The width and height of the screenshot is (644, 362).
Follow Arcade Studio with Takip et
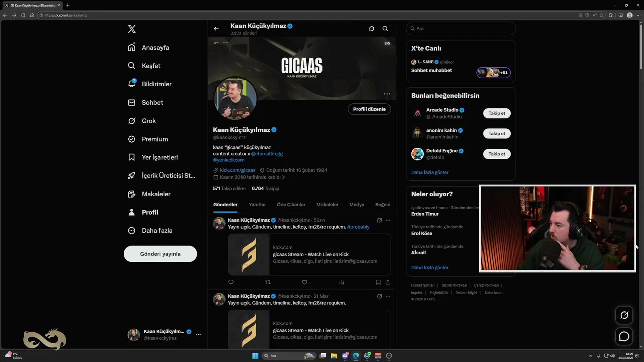click(497, 113)
